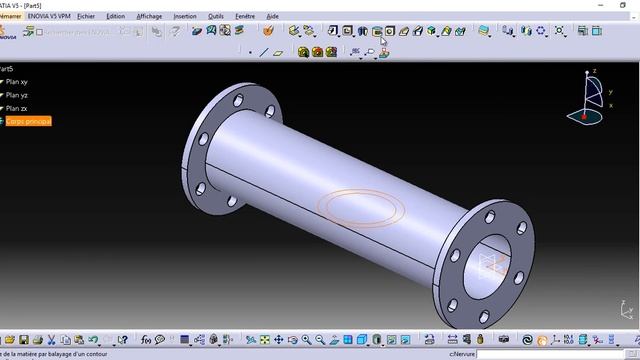Activate the Rotate view tool

pos(292,340)
